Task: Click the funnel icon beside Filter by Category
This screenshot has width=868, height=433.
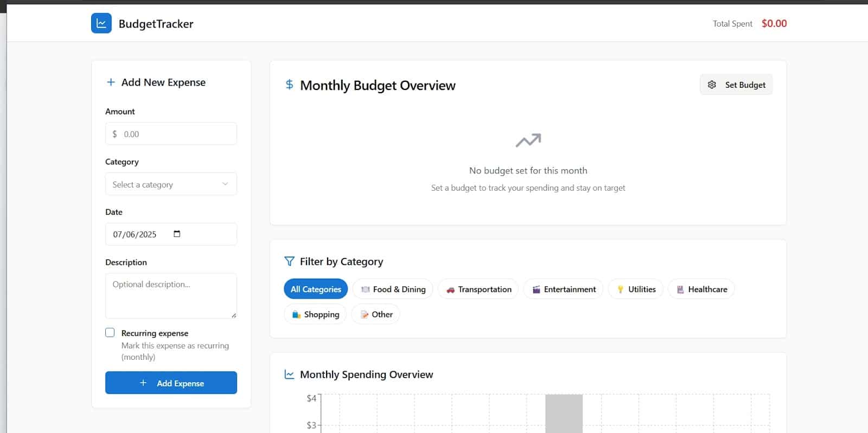Action: click(289, 261)
